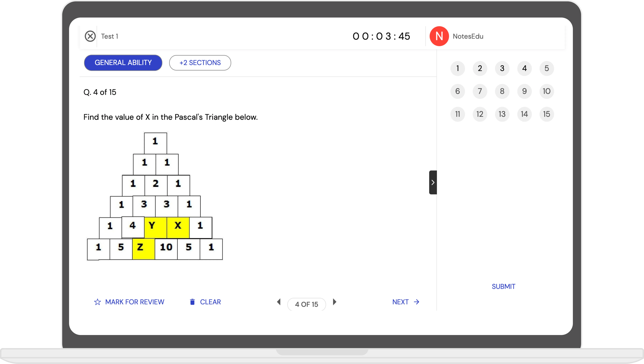Click the trash Clear icon
Viewport: 644px width, 364px height.
click(192, 302)
